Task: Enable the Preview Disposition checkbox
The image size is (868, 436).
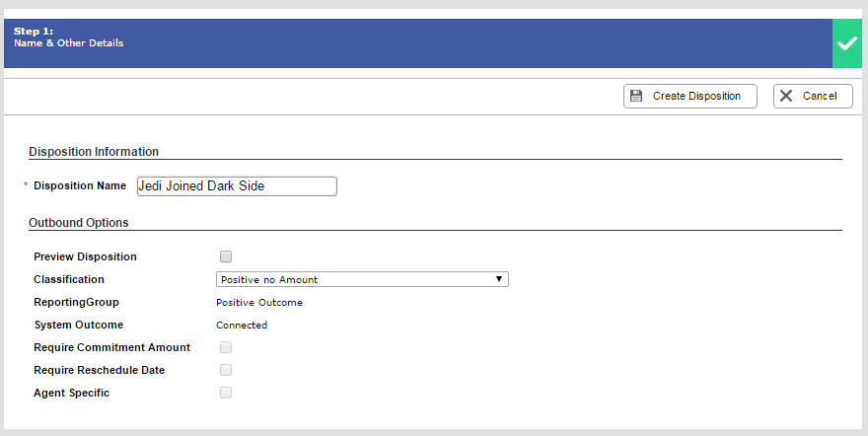Action: click(x=226, y=256)
